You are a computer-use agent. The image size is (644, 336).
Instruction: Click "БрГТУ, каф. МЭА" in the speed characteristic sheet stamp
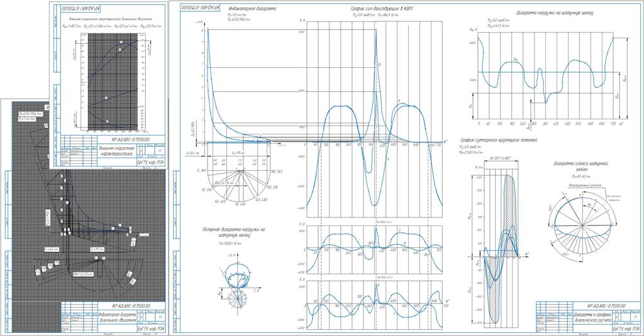pyautogui.click(x=152, y=163)
